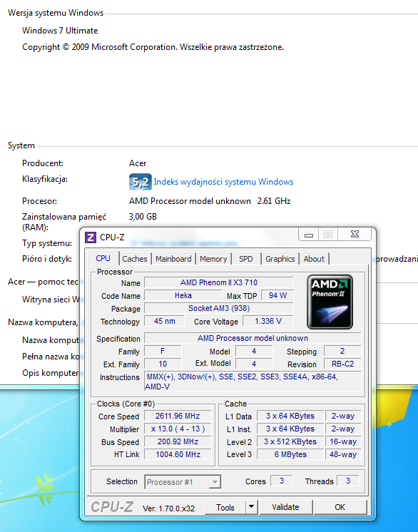Click installed RAM value 3,00 GB
The height and width of the screenshot is (532, 418).
pos(143,217)
